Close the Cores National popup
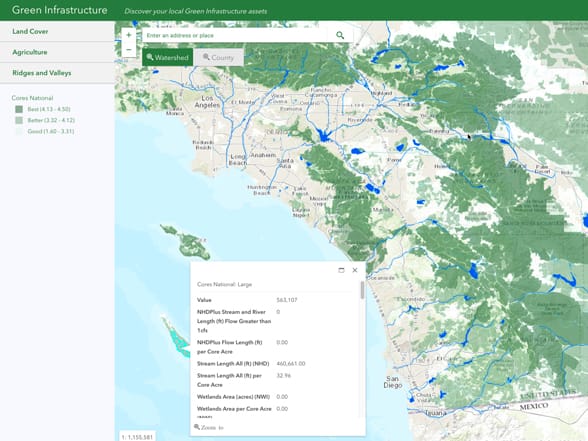The height and width of the screenshot is (441, 588). [x=355, y=270]
